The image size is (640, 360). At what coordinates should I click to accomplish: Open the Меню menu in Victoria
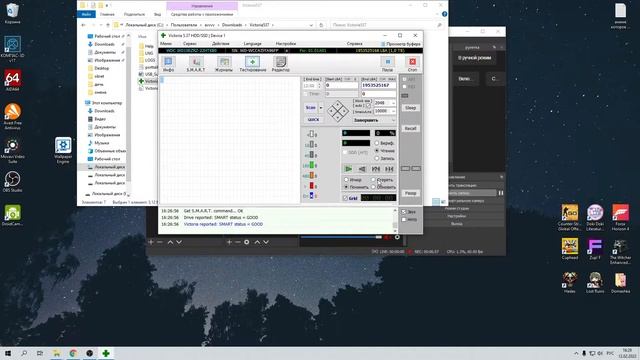(x=166, y=44)
